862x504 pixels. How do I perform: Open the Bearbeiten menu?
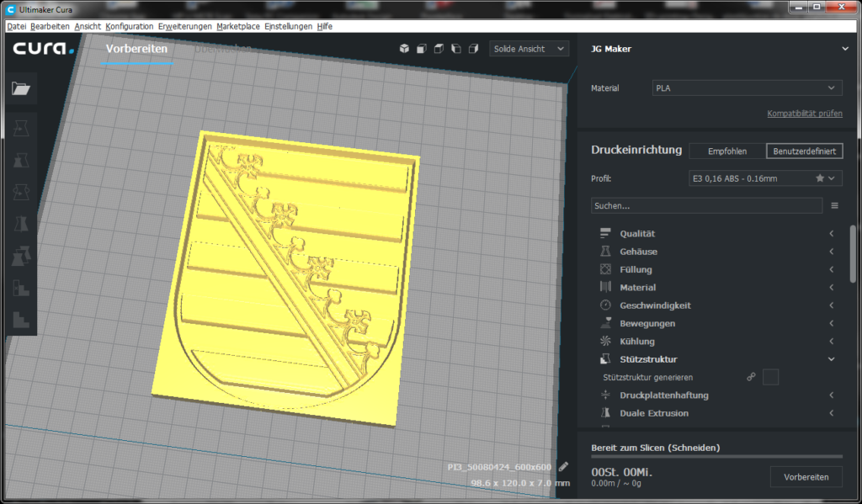(50, 26)
